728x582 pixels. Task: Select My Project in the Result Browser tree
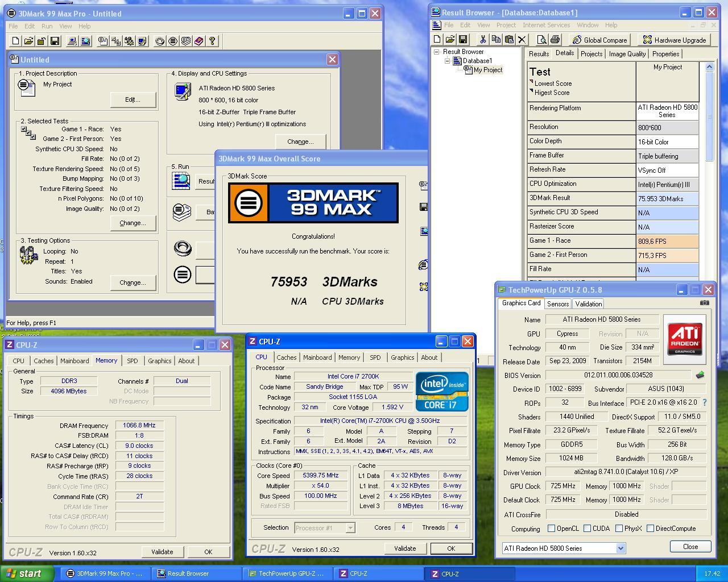pos(488,70)
